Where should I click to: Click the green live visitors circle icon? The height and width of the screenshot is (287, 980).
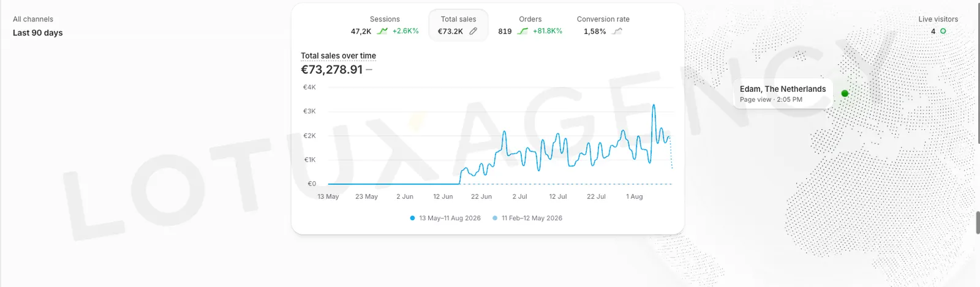point(943,31)
